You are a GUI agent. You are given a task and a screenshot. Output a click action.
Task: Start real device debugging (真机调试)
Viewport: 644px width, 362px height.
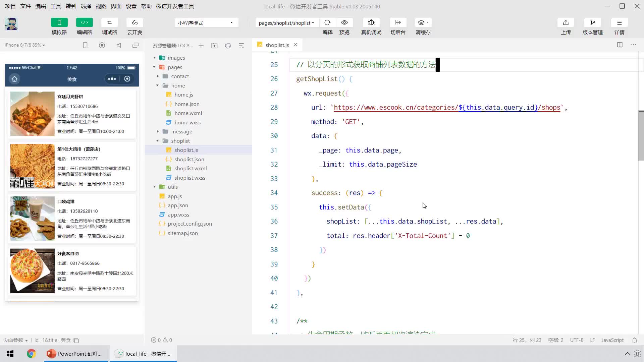tap(371, 22)
